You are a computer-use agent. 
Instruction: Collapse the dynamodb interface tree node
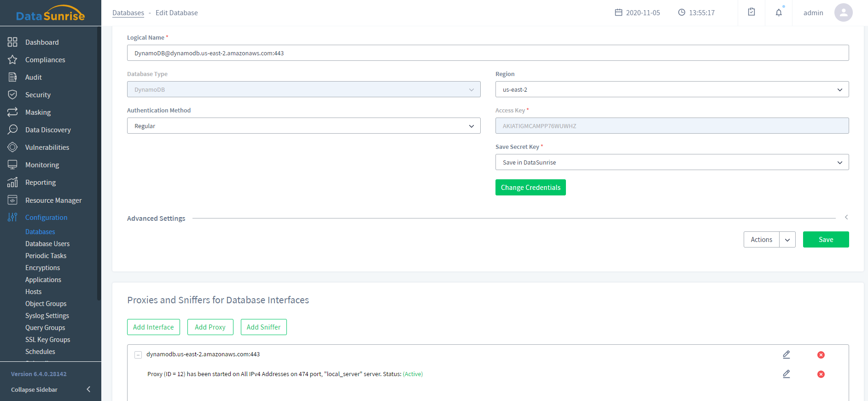coord(138,354)
